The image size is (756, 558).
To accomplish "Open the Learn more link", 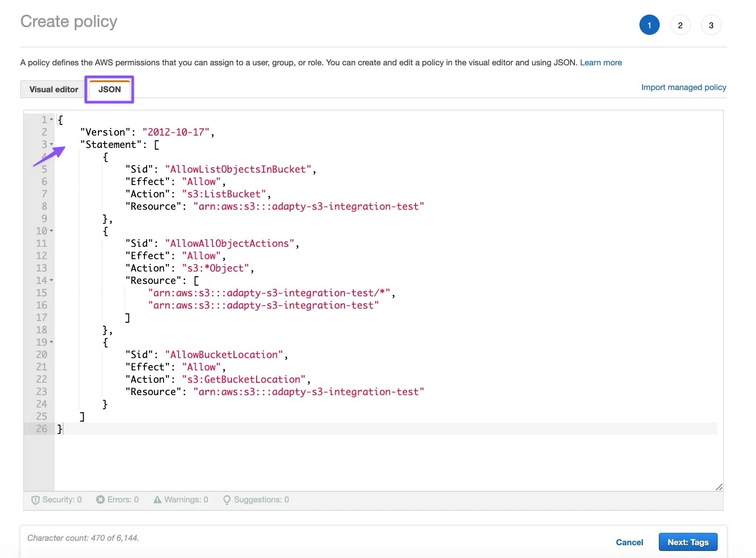I will [x=601, y=63].
